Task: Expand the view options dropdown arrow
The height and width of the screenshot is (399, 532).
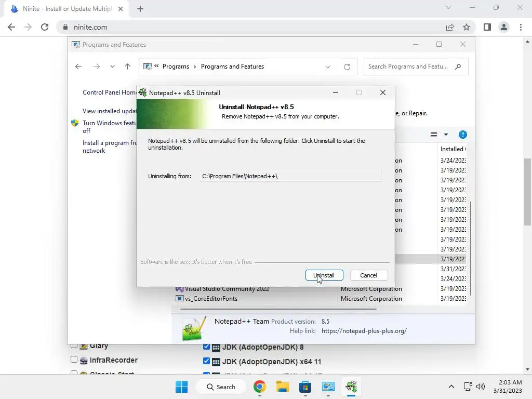Action: click(x=446, y=135)
